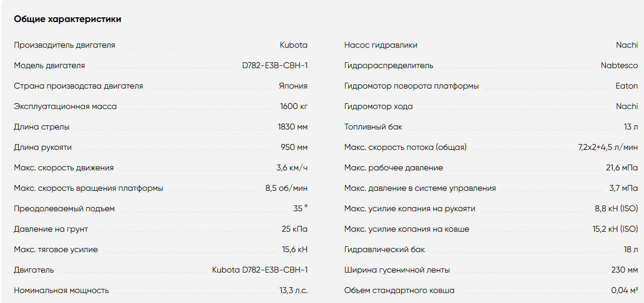Click the 1600 кг operating mass value
Image resolution: width=644 pixels, height=303 pixels.
[x=294, y=106]
